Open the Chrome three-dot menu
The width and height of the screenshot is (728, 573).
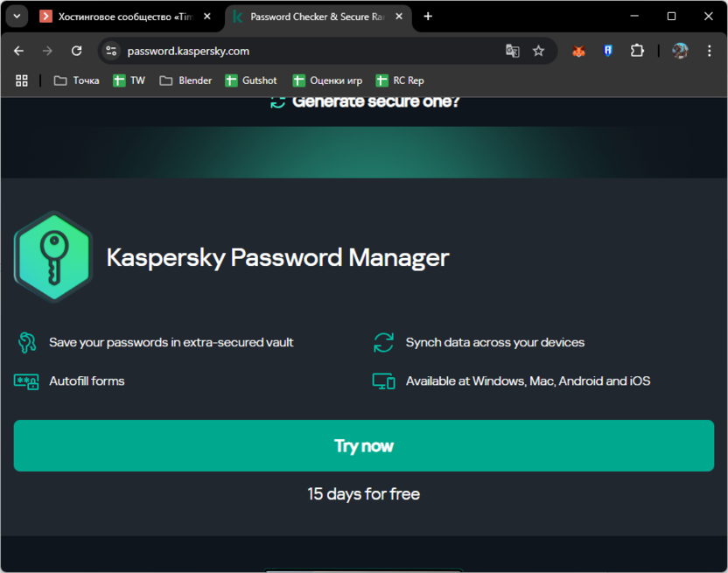710,51
